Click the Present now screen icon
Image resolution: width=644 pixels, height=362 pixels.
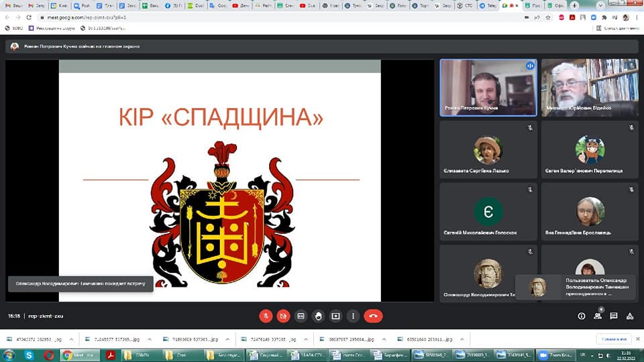pos(335,316)
